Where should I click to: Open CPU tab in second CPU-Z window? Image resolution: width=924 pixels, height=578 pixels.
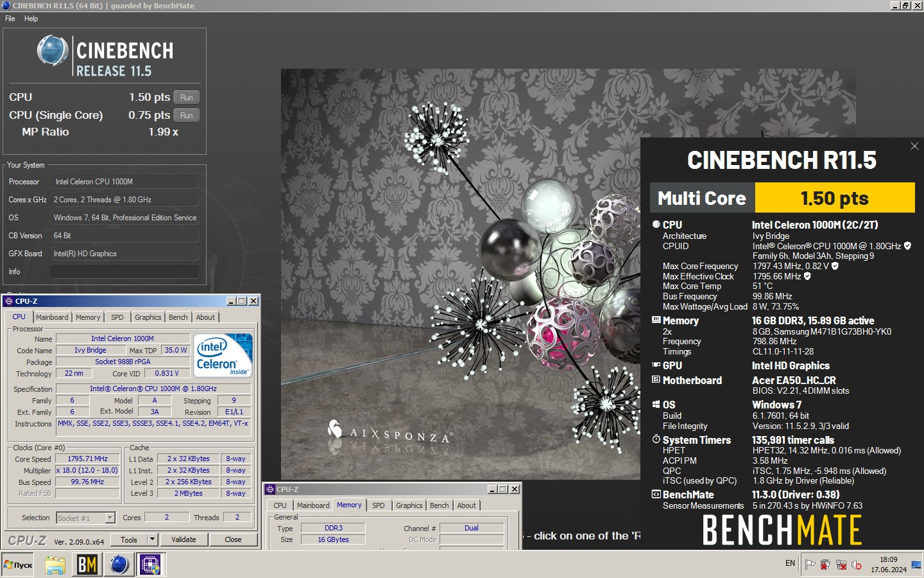280,505
